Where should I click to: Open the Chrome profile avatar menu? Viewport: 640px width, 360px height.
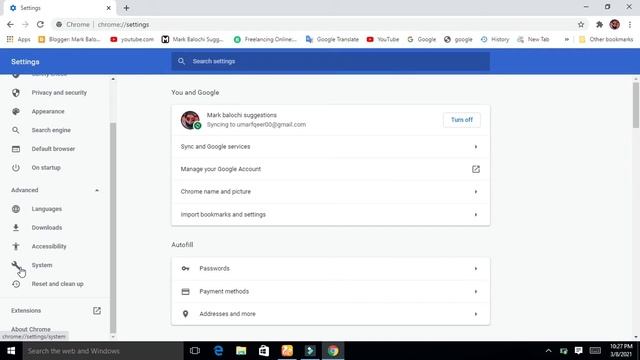point(614,24)
